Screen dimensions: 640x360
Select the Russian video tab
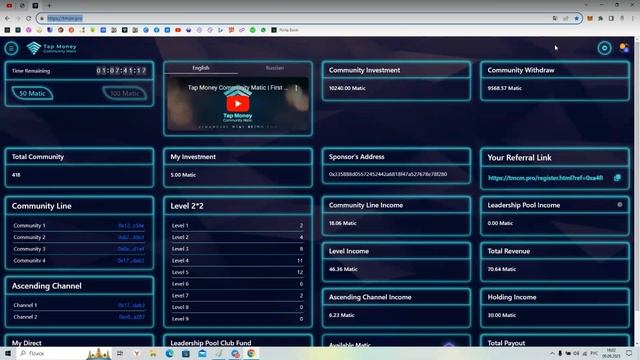click(275, 68)
